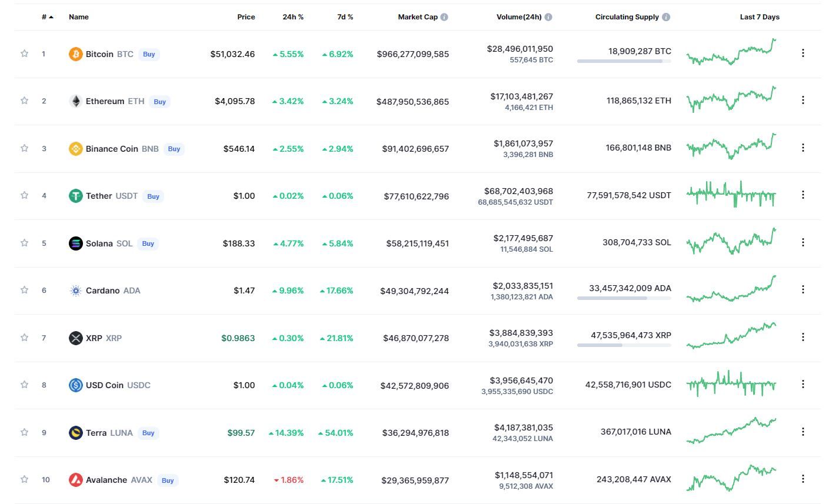
Task: Toggle the watchlist star for Avalanche
Action: pyautogui.click(x=24, y=479)
